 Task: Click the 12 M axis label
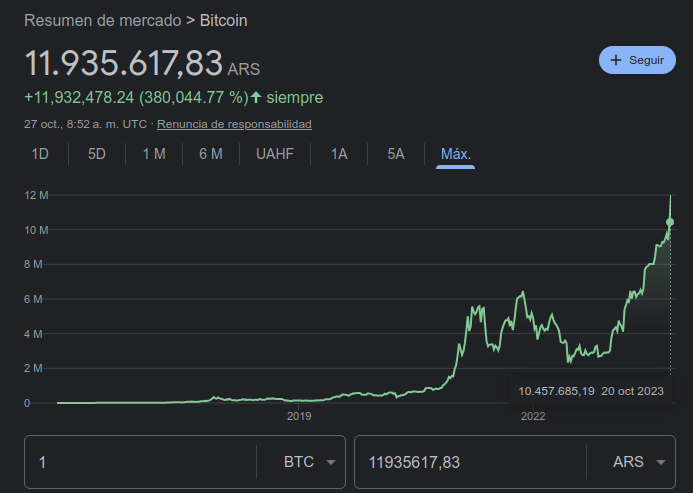[36, 195]
